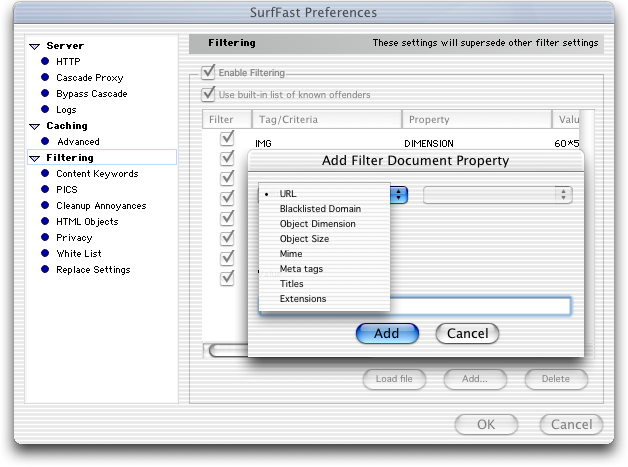
Task: Select Advanced under Caching
Action: click(x=78, y=142)
